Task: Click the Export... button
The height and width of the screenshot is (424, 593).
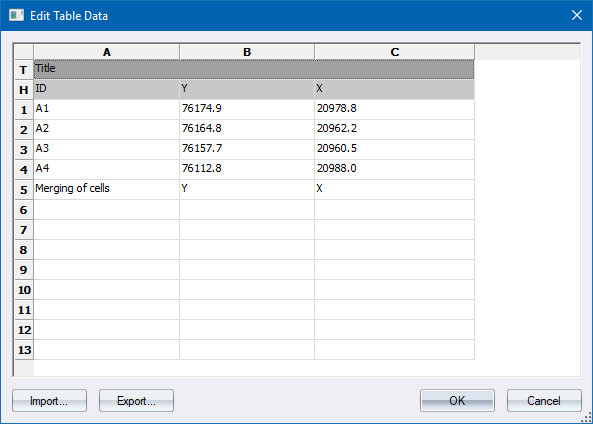Action: [x=137, y=401]
